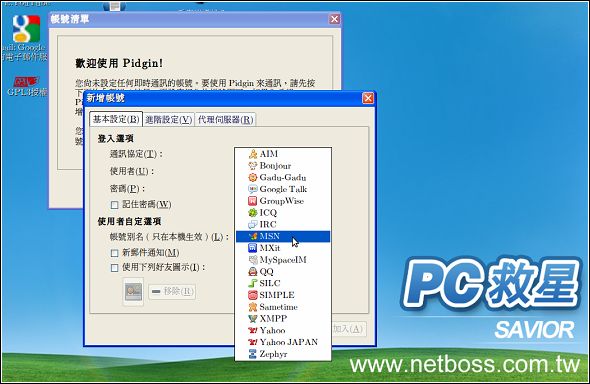Select the Sametime protocol icon
Image resolution: width=590 pixels, height=384 pixels.
pyautogui.click(x=253, y=307)
